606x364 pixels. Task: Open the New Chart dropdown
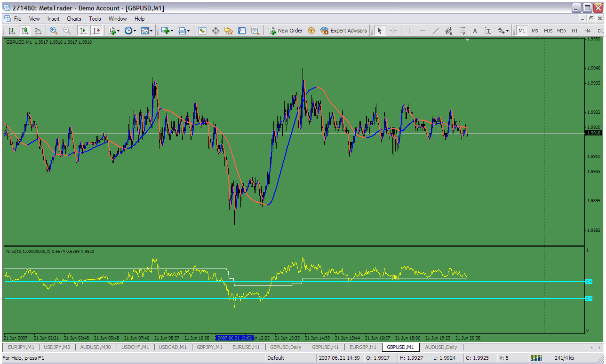point(167,31)
